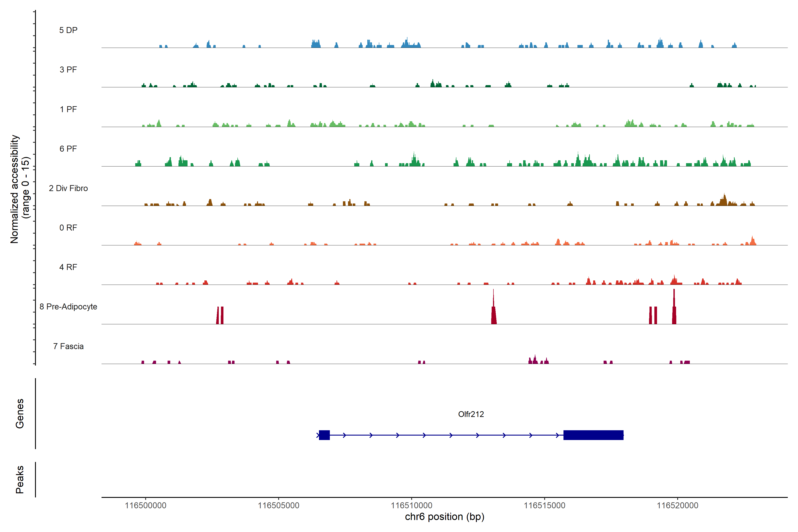This screenshot has height=532, width=798.
Task: Click the 116510000 x-axis tick label
Action: [x=412, y=506]
